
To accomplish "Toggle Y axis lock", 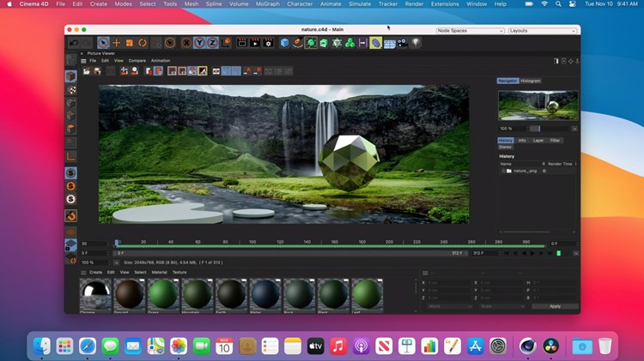I will click(x=199, y=43).
